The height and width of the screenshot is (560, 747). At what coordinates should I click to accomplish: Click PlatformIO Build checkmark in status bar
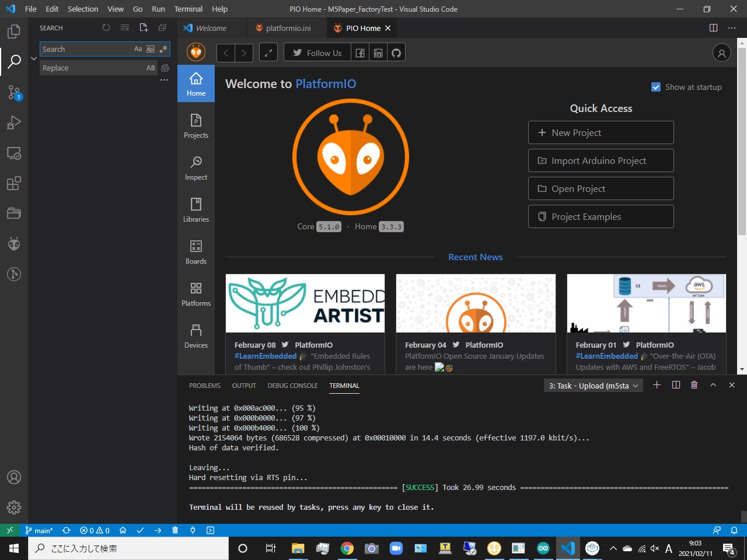pos(140,530)
